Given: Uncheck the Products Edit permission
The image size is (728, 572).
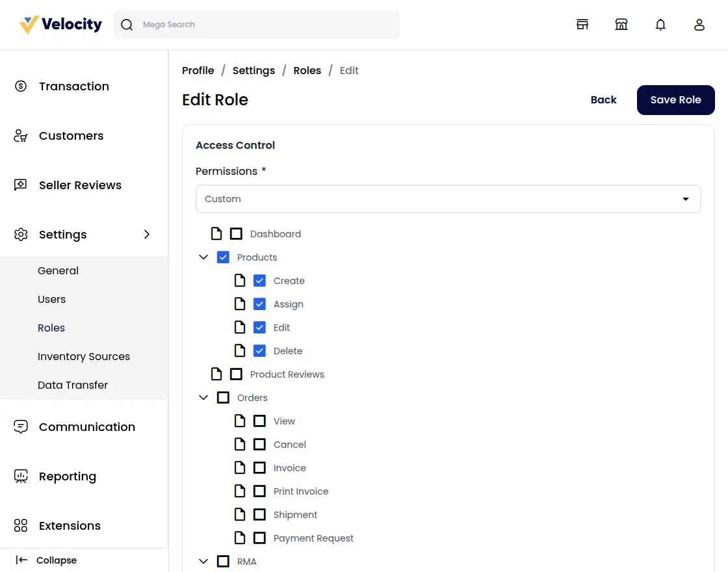Looking at the screenshot, I should tap(259, 327).
